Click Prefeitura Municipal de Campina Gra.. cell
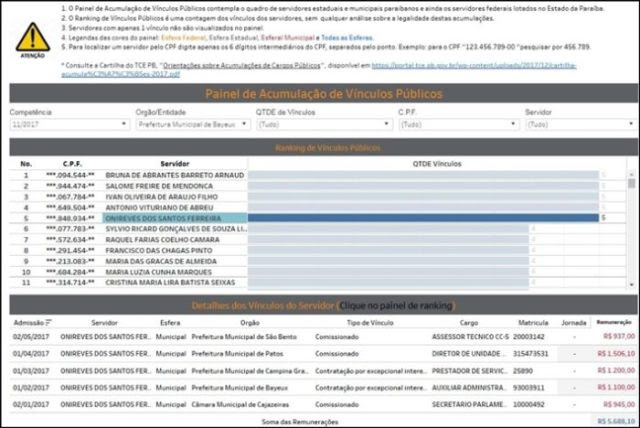Screen dimensions: 640x428 251,371
